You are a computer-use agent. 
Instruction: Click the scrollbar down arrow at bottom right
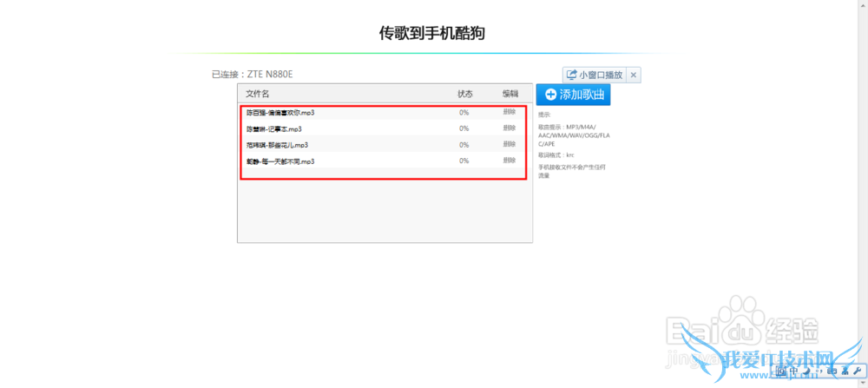[x=863, y=383]
